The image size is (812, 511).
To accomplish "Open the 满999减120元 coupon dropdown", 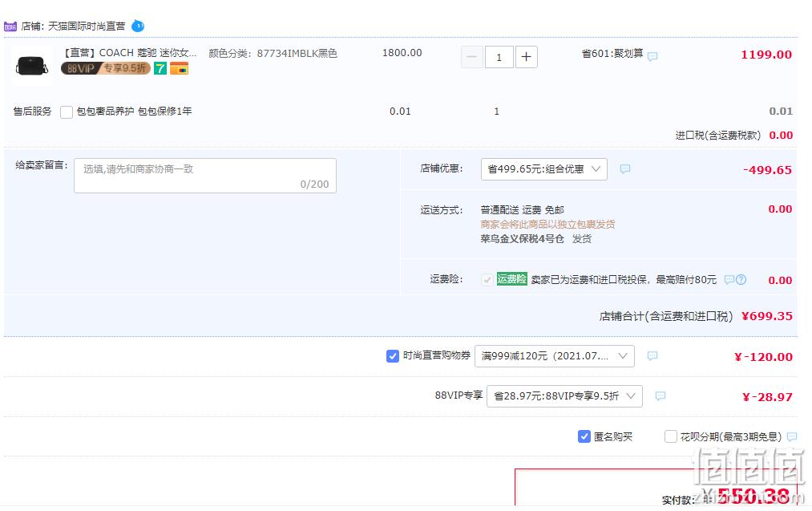I will click(x=554, y=356).
